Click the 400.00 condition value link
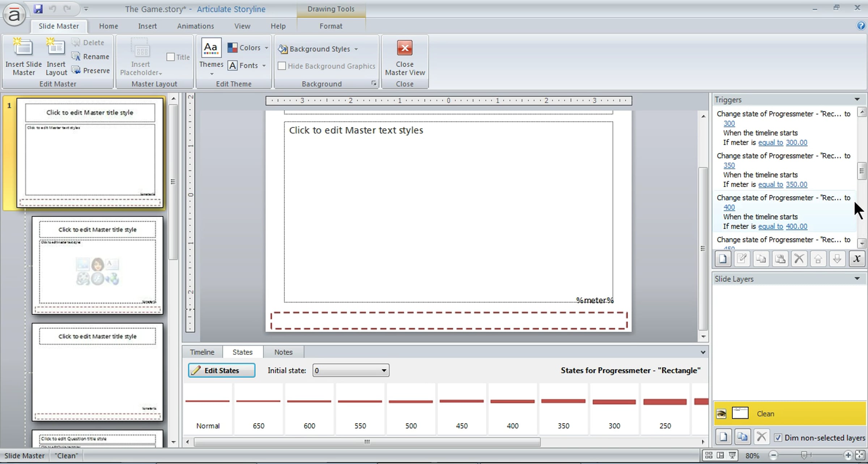 tap(796, 226)
